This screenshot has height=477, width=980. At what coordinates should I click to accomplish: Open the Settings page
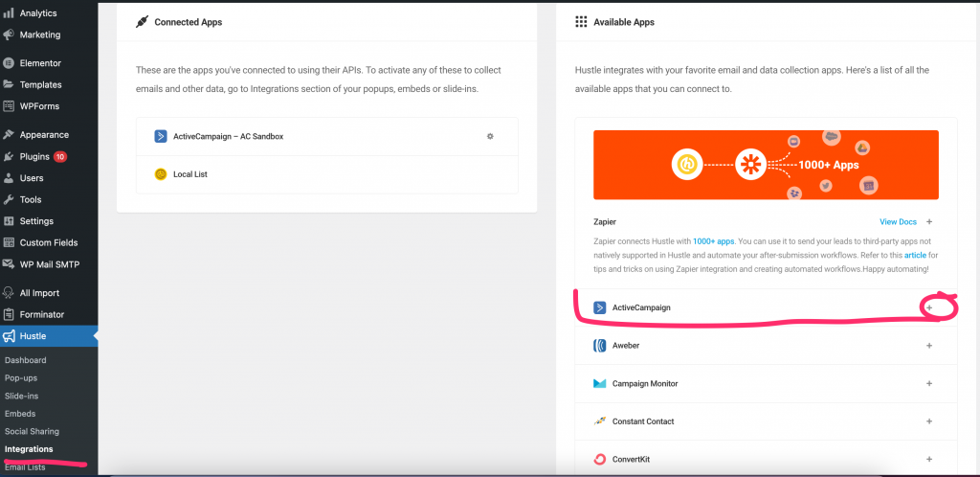[x=36, y=221]
